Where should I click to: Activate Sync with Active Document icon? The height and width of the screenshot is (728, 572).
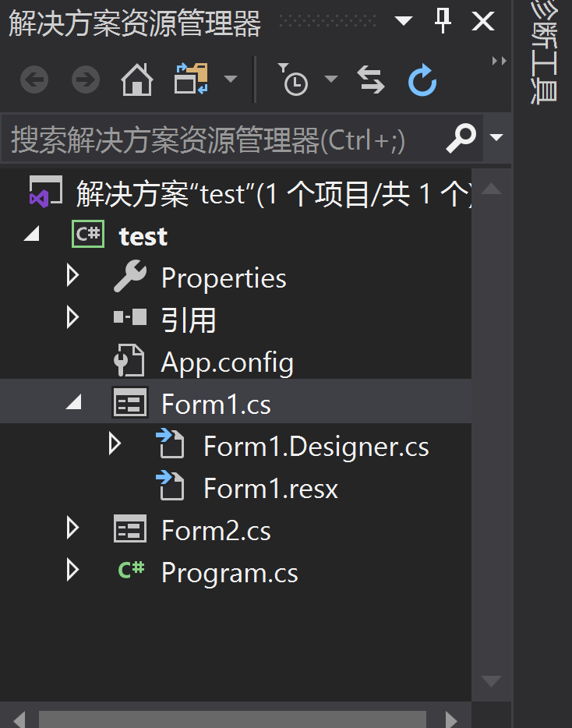(370, 79)
